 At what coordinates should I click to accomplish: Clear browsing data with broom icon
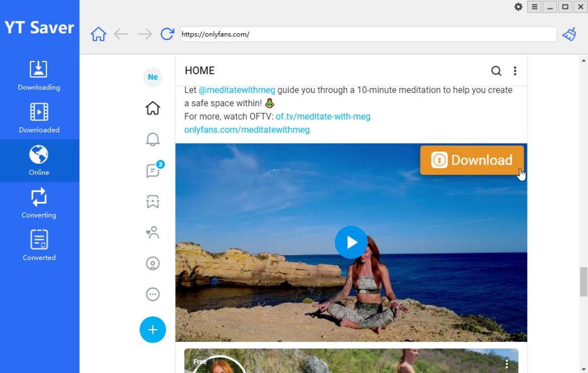pyautogui.click(x=569, y=34)
